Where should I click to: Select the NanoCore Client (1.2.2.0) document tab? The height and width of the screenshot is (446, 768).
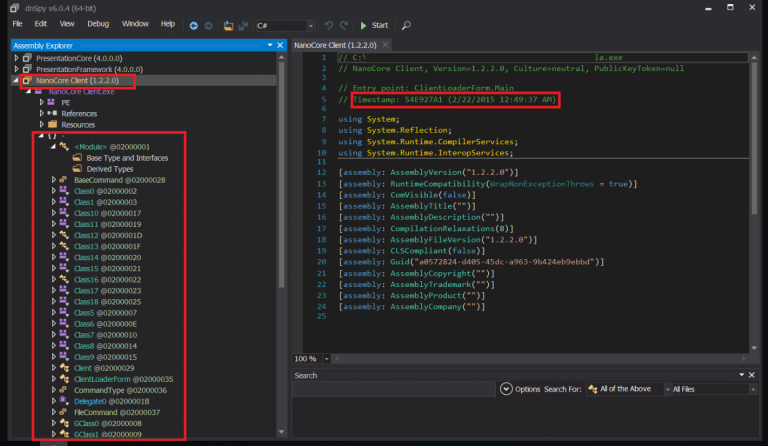(336, 45)
